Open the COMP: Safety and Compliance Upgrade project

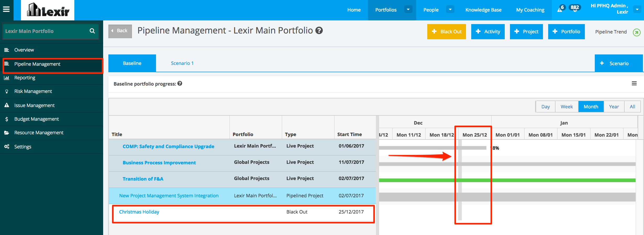(x=168, y=146)
